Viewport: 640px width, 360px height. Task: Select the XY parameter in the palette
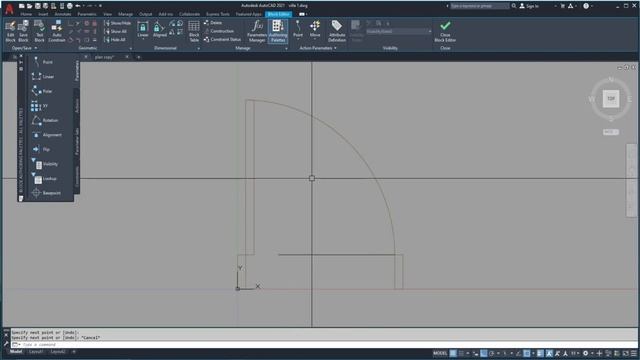coord(40,106)
